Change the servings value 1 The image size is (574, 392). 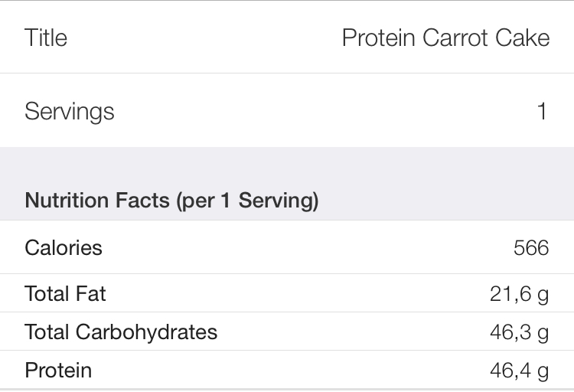click(542, 111)
